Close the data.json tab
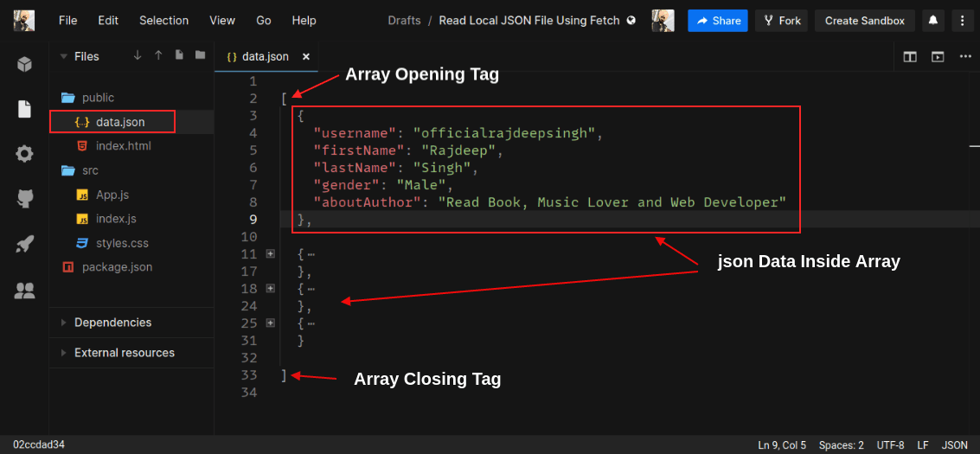 (306, 57)
